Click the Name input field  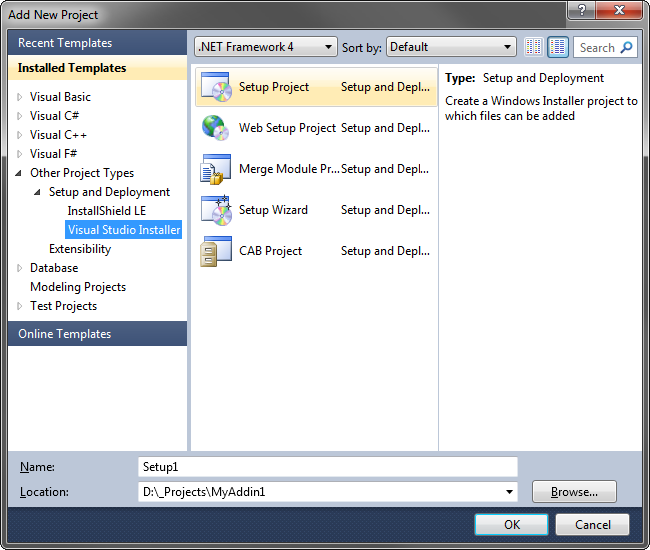click(328, 467)
